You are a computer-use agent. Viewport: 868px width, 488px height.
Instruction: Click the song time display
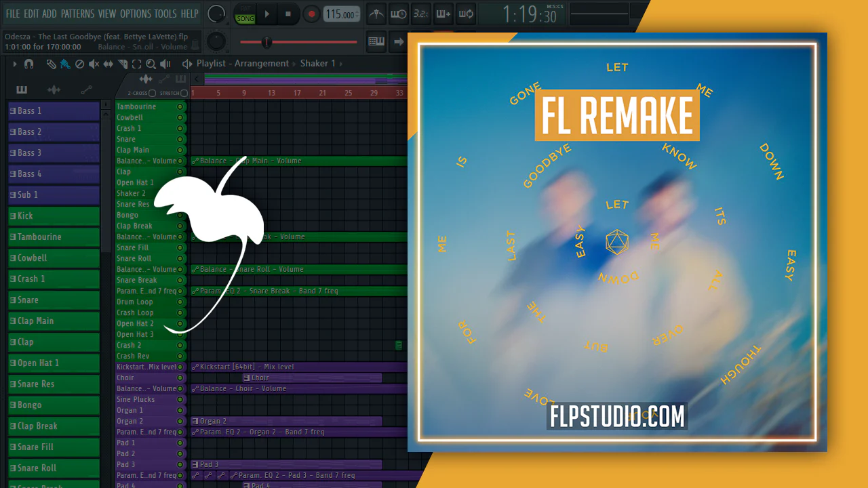[x=530, y=14]
